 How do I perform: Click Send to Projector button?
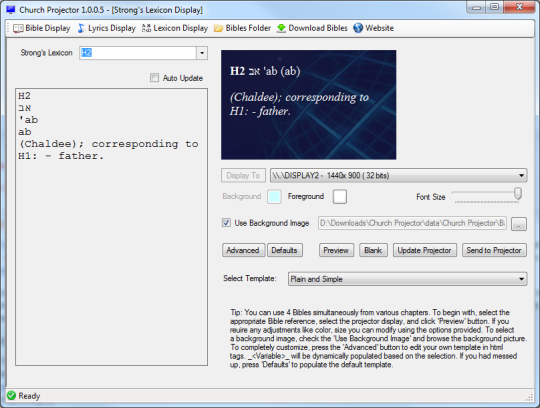click(494, 250)
